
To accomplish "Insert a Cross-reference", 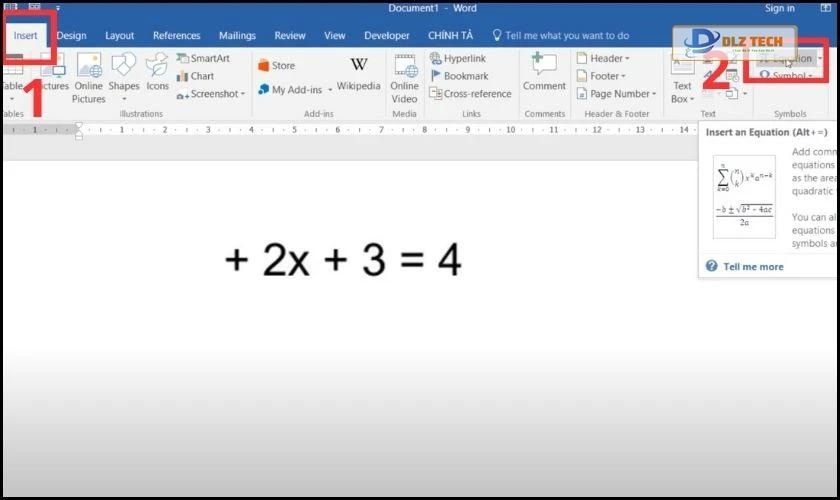I will pyautogui.click(x=470, y=94).
